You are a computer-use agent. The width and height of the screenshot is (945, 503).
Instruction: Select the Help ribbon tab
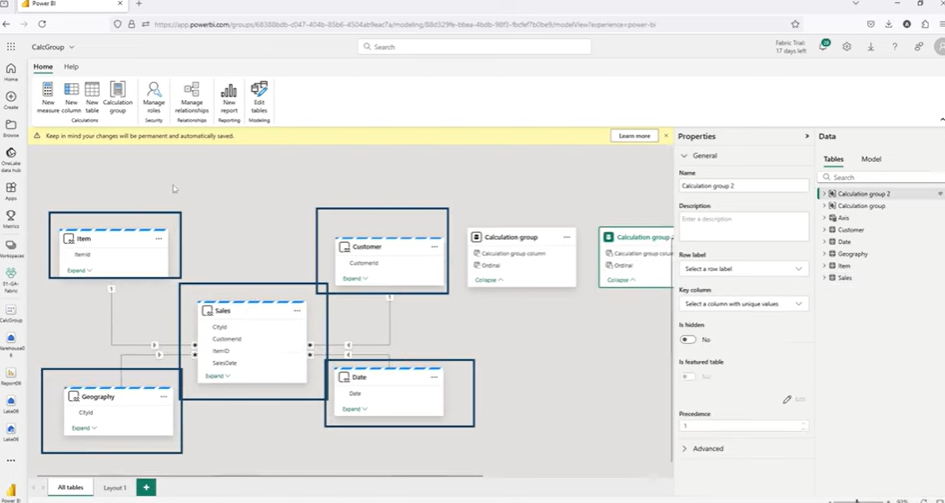click(71, 67)
